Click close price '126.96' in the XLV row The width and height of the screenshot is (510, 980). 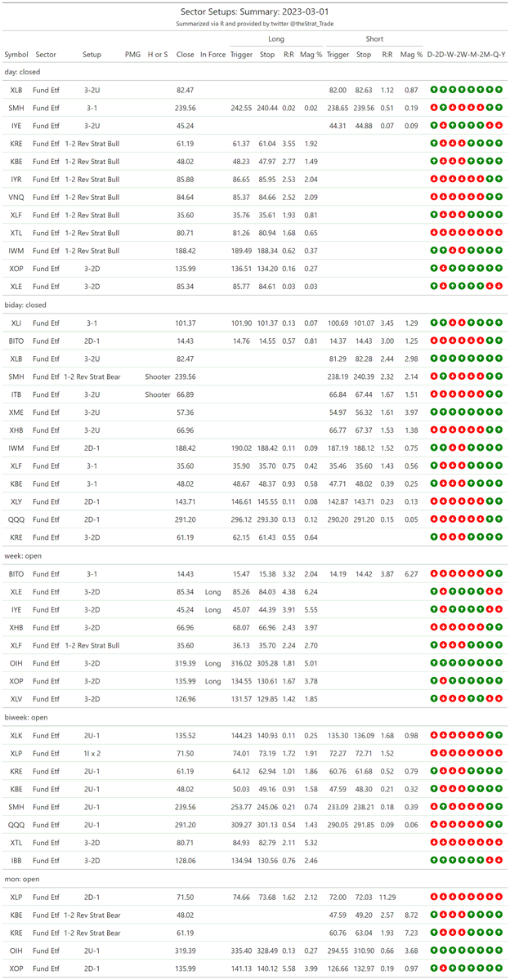coord(185,699)
